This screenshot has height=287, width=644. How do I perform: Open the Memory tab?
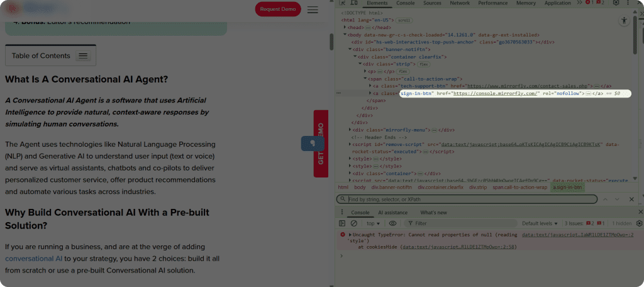point(526,3)
